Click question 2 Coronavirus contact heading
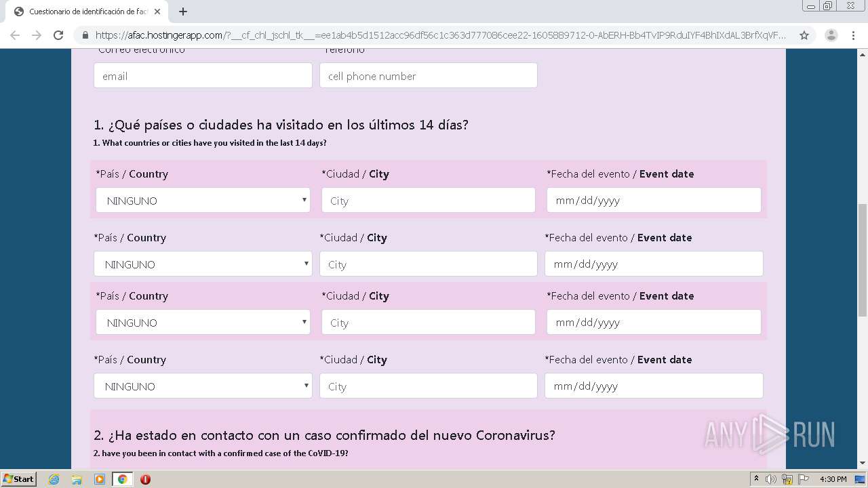The height and width of the screenshot is (488, 868). tap(324, 435)
